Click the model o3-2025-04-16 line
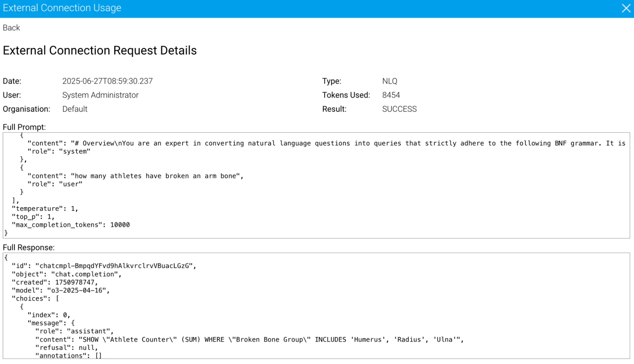The image size is (634, 364). [x=61, y=290]
